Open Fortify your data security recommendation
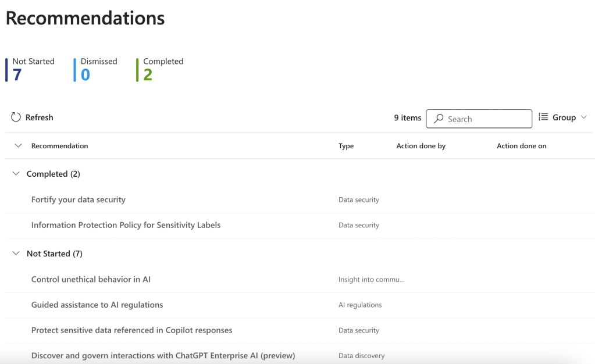 click(x=79, y=199)
